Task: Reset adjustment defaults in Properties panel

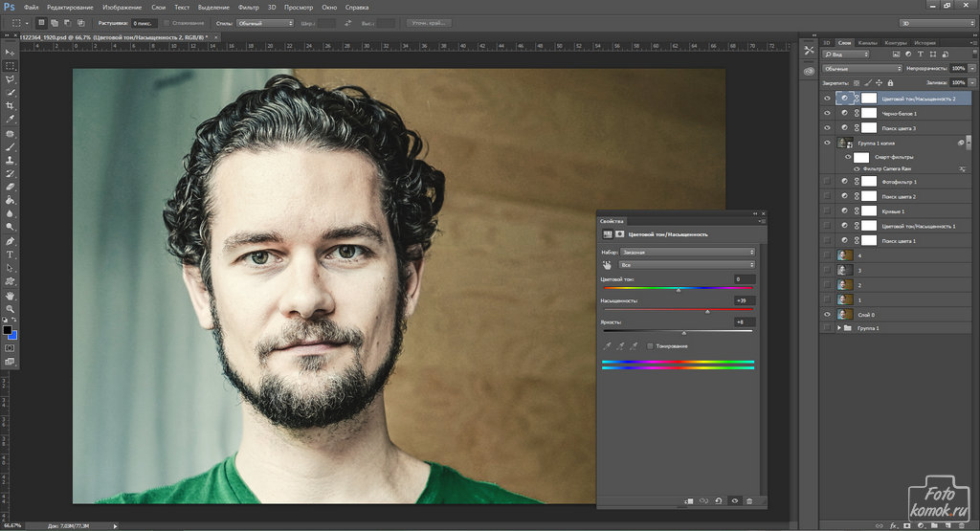Action: 719,500
